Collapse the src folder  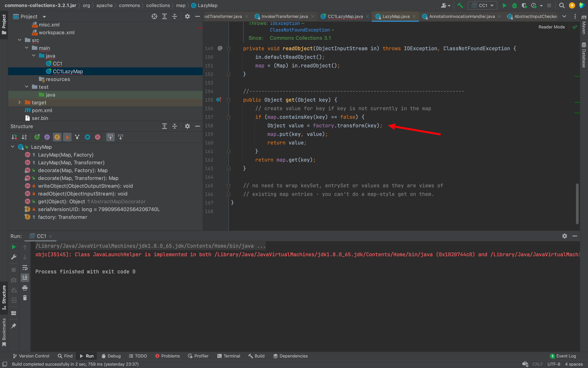coord(20,40)
